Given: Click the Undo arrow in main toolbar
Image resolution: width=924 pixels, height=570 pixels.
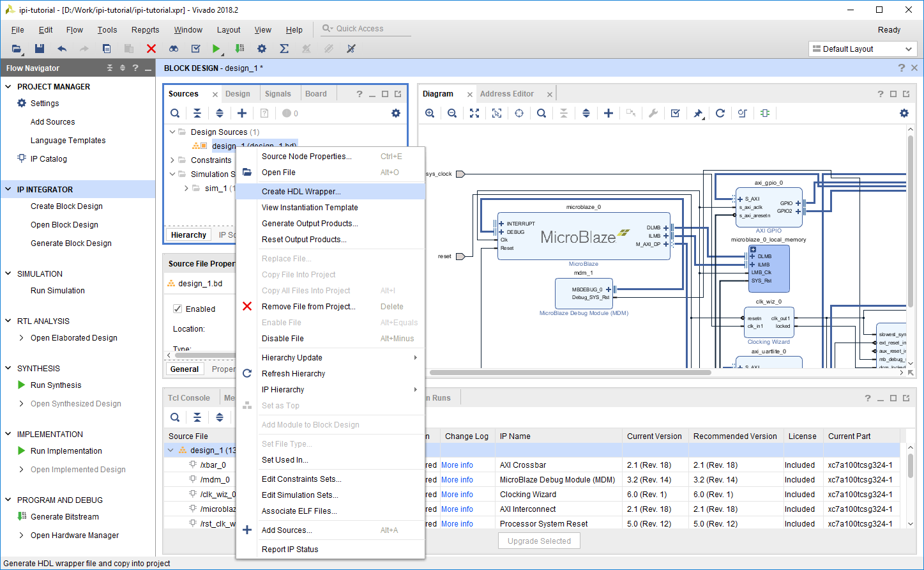Looking at the screenshot, I should coord(62,49).
